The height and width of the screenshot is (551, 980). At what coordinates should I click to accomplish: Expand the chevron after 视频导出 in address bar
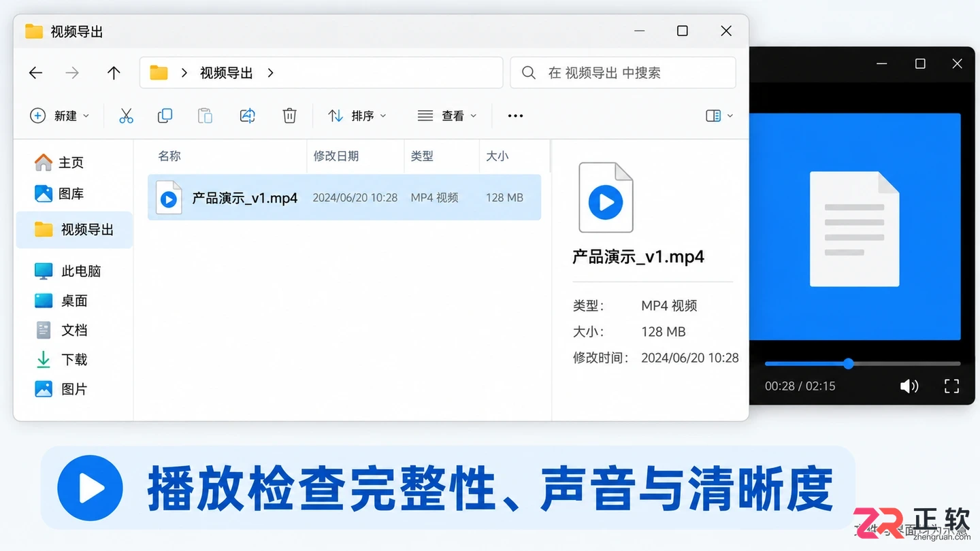270,73
